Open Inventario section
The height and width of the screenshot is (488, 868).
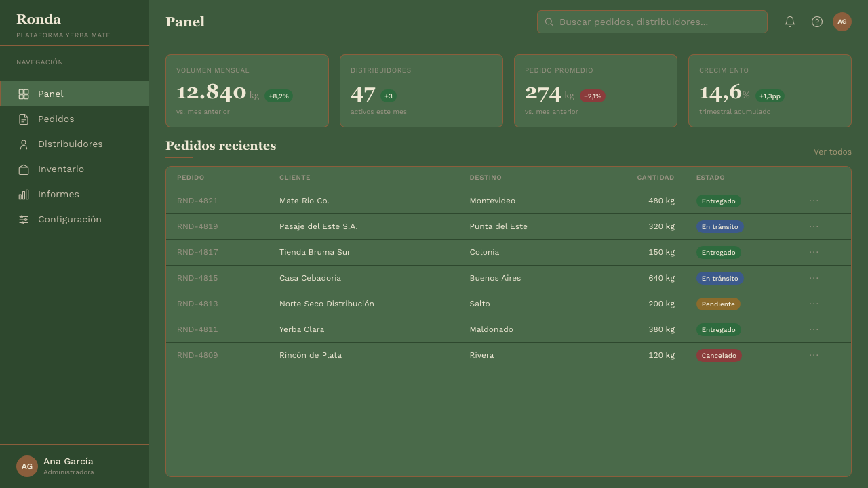pos(75,169)
